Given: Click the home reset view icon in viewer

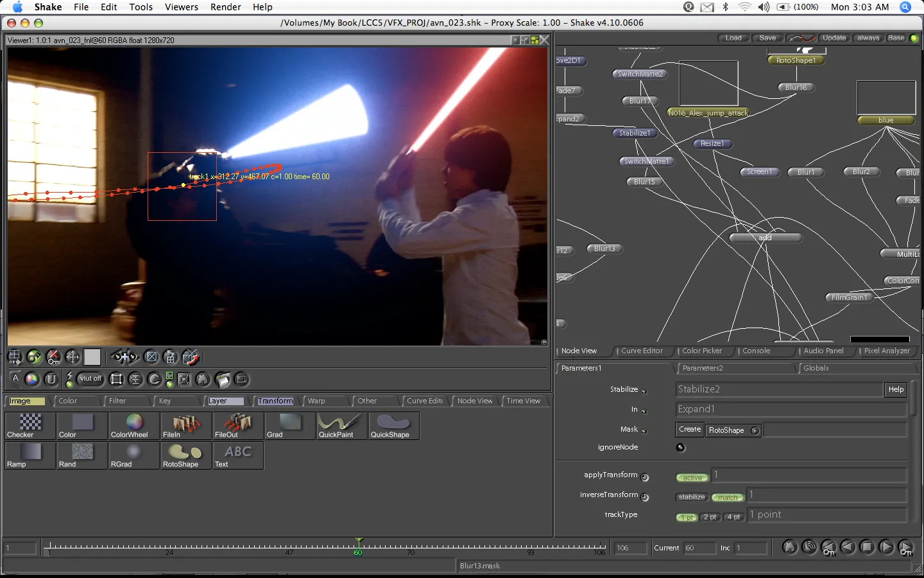Looking at the screenshot, I should (203, 379).
